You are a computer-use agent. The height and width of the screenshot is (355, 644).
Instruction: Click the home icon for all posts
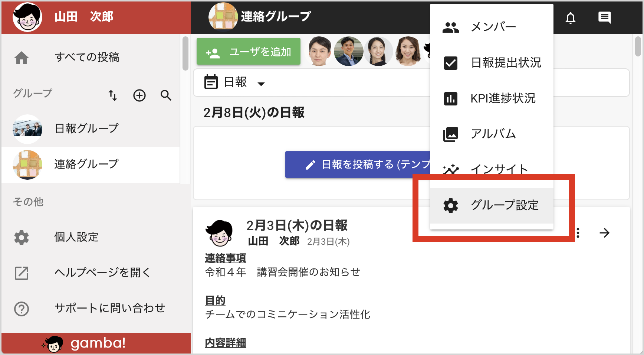click(22, 58)
